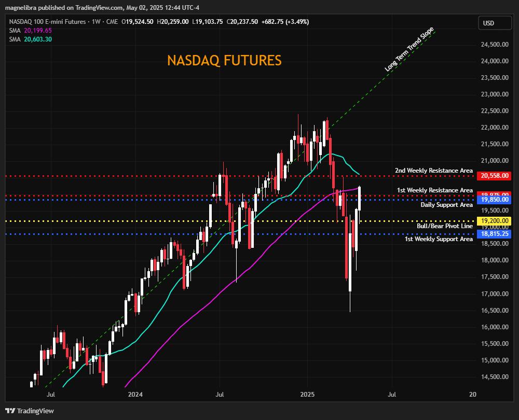Click the 1W interval indicator in the title

coord(96,22)
